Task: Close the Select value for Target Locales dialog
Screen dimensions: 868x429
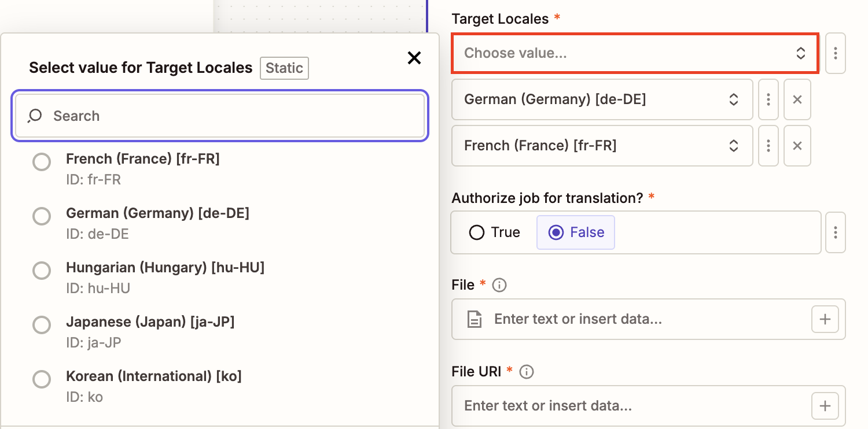Action: click(414, 58)
